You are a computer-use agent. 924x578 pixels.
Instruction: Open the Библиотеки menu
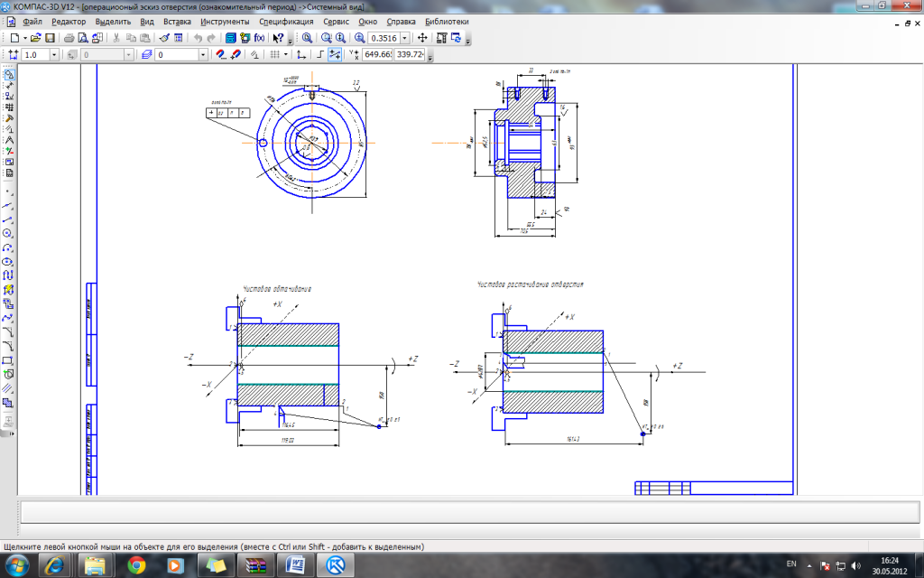pos(447,22)
